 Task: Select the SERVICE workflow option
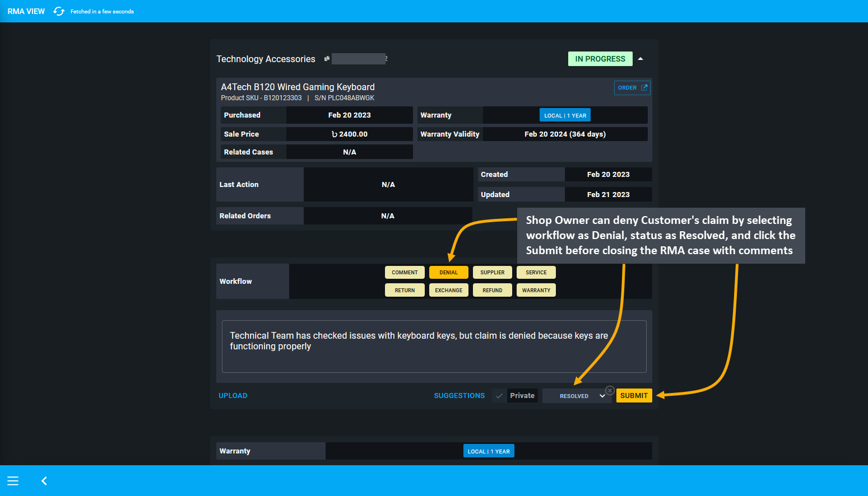coord(536,273)
